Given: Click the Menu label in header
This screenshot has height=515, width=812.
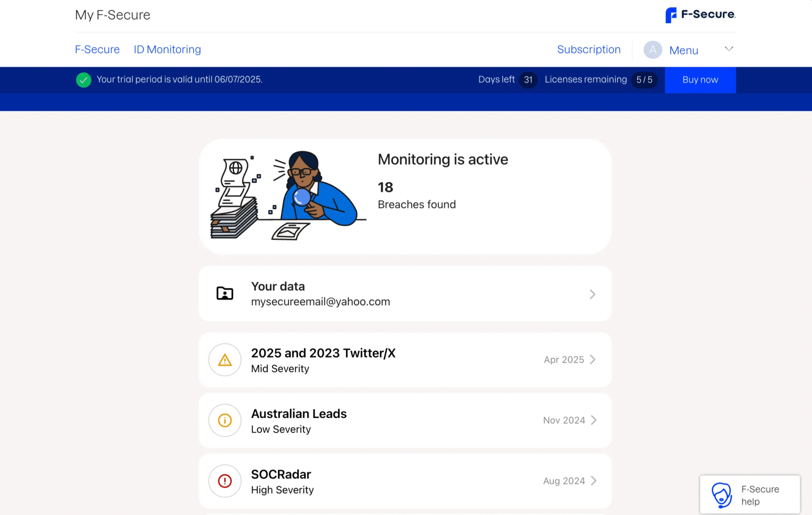Looking at the screenshot, I should pyautogui.click(x=684, y=50).
